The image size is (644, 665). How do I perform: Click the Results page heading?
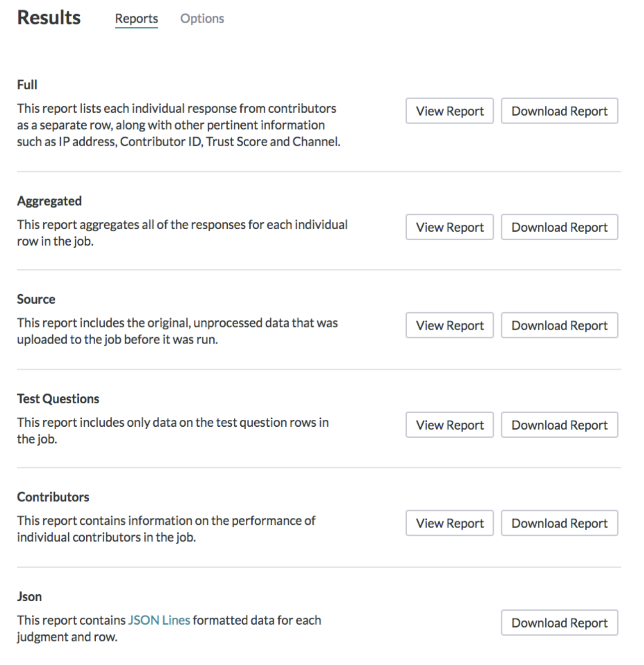click(49, 17)
